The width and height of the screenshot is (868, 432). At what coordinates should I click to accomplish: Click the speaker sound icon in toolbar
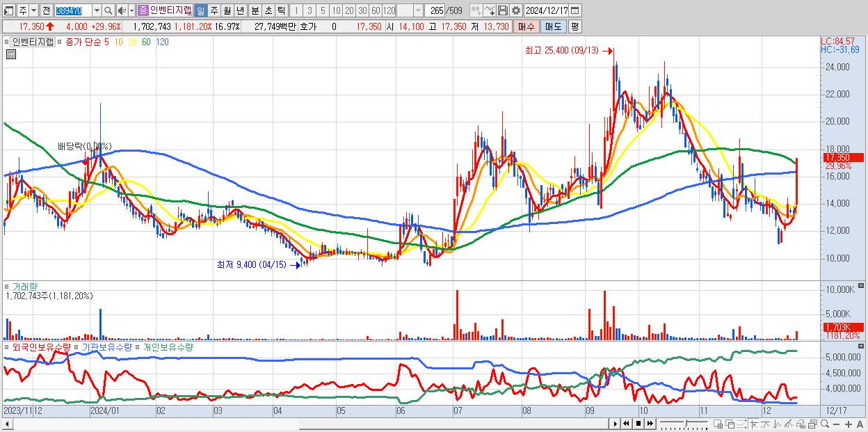coord(122,10)
